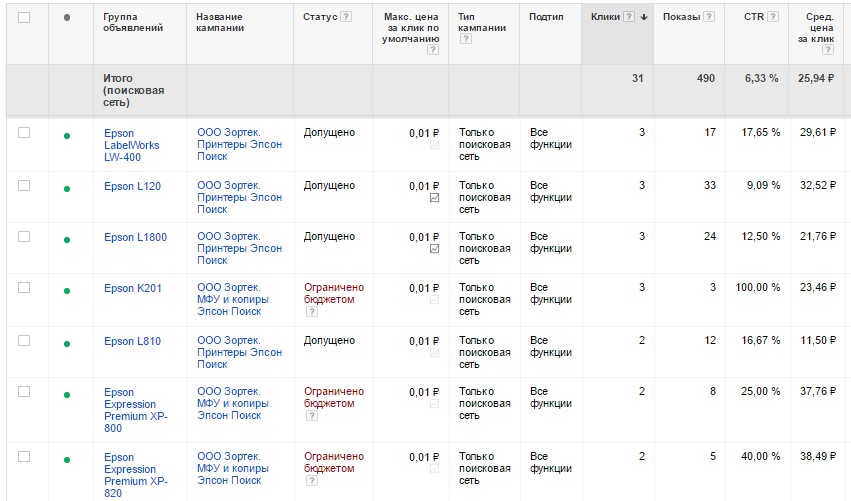Screen dimensions: 851x501
Task: Click sort arrow in Клики column header
Action: tap(644, 17)
